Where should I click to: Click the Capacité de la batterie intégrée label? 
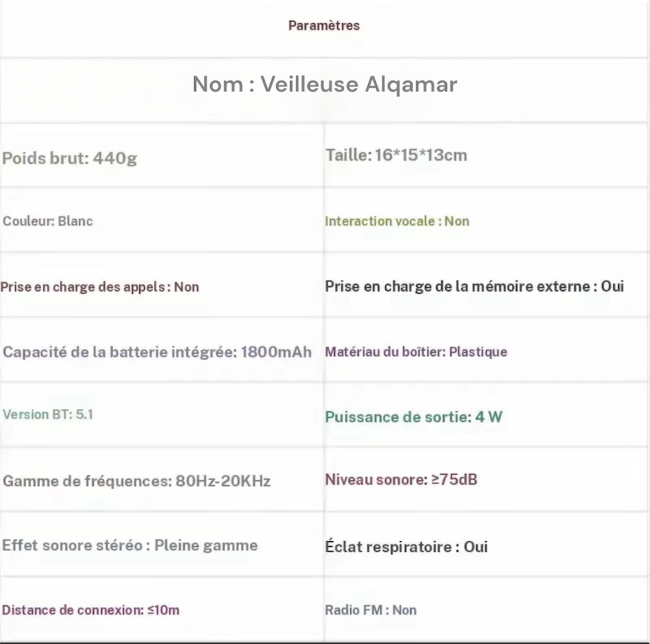click(119, 352)
